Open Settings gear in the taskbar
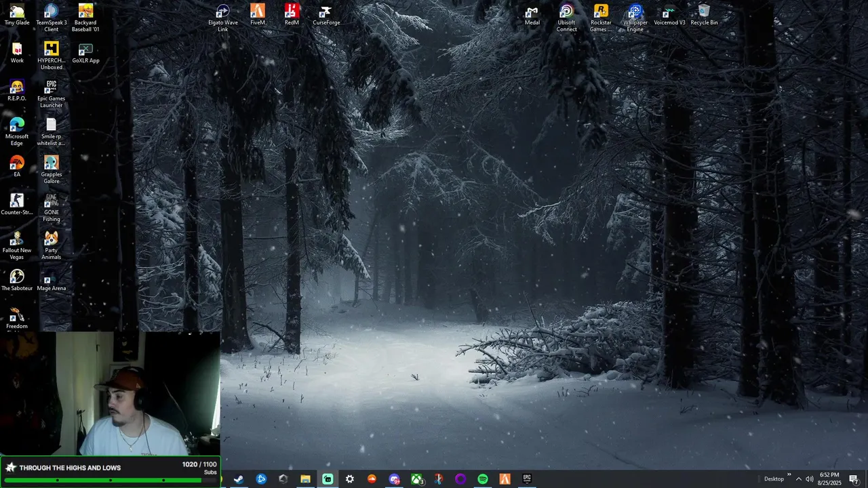The width and height of the screenshot is (868, 488). tap(350, 479)
